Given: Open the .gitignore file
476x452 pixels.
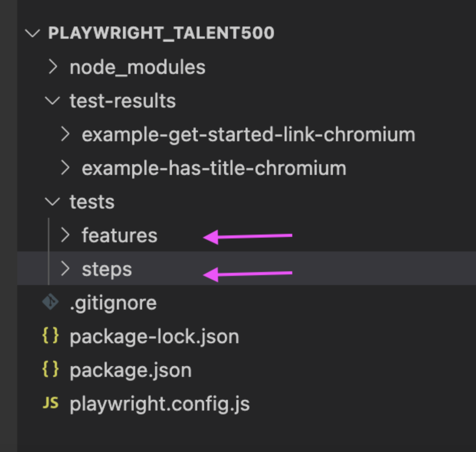Looking at the screenshot, I should coord(113,302).
